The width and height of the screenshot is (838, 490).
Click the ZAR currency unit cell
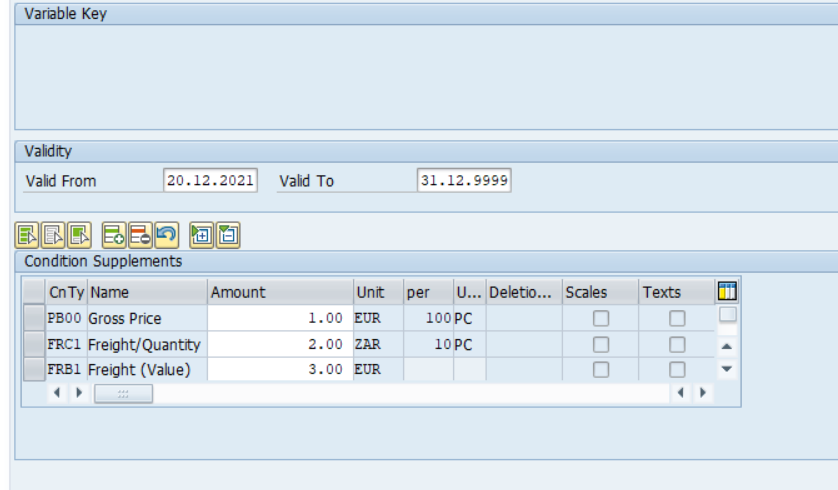[378, 344]
